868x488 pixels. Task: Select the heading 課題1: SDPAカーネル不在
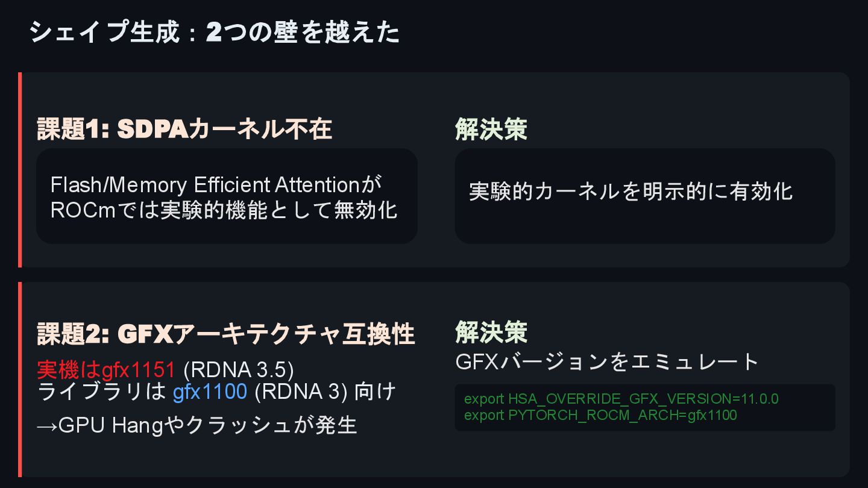tap(184, 129)
